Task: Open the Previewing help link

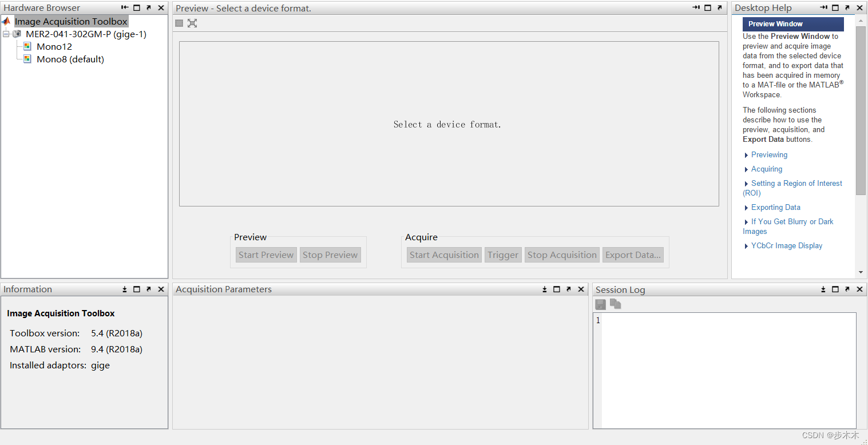Action: tap(769, 155)
